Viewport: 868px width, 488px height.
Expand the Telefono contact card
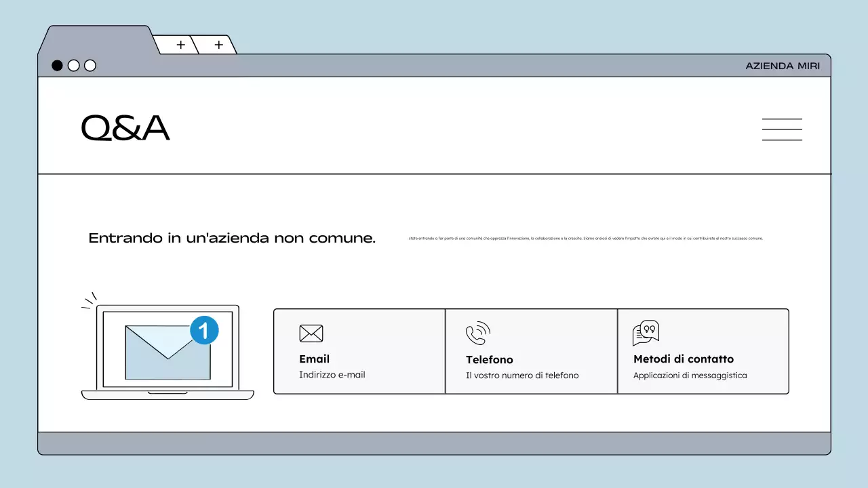[x=531, y=351]
